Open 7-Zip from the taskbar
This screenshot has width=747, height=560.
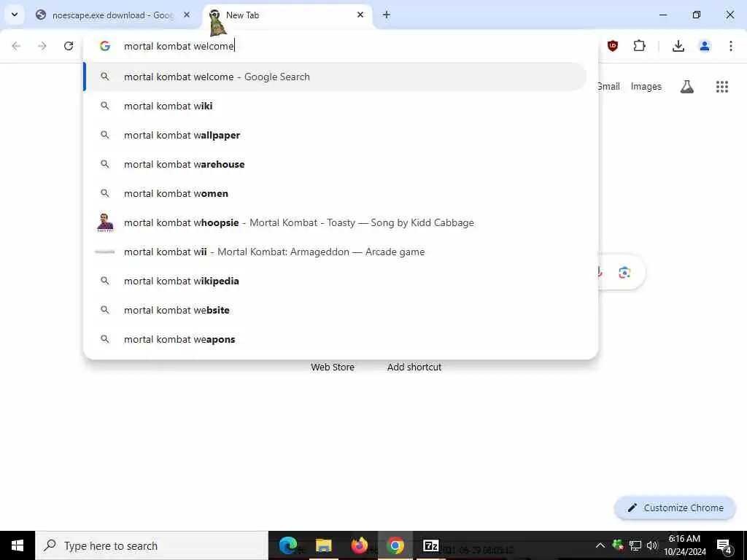click(431, 545)
